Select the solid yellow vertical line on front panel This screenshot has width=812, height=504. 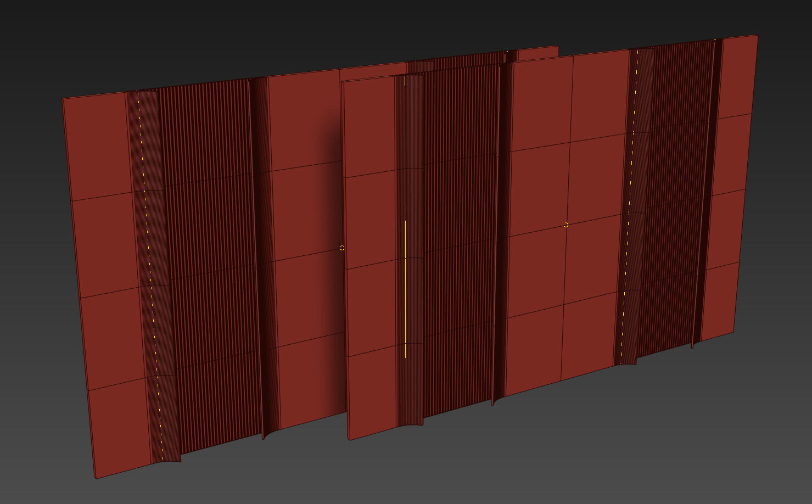point(405,289)
